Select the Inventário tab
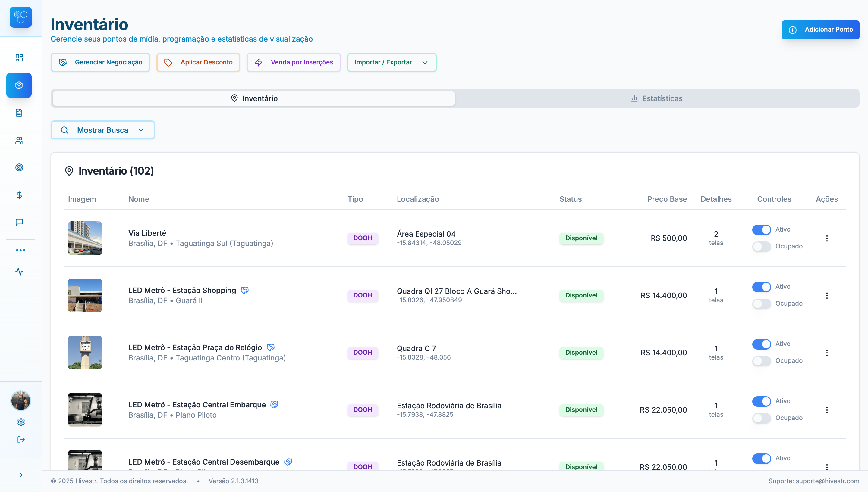 click(x=254, y=99)
